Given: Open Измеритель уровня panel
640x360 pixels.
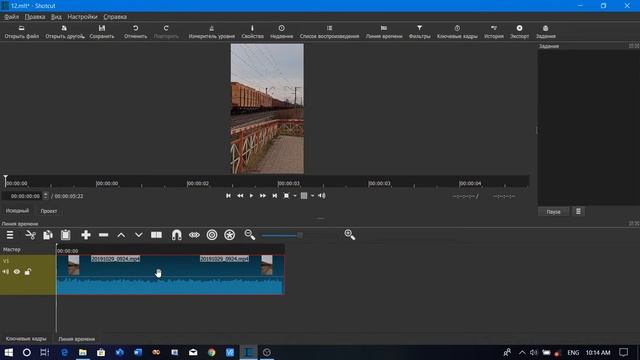Looking at the screenshot, I should click(211, 32).
